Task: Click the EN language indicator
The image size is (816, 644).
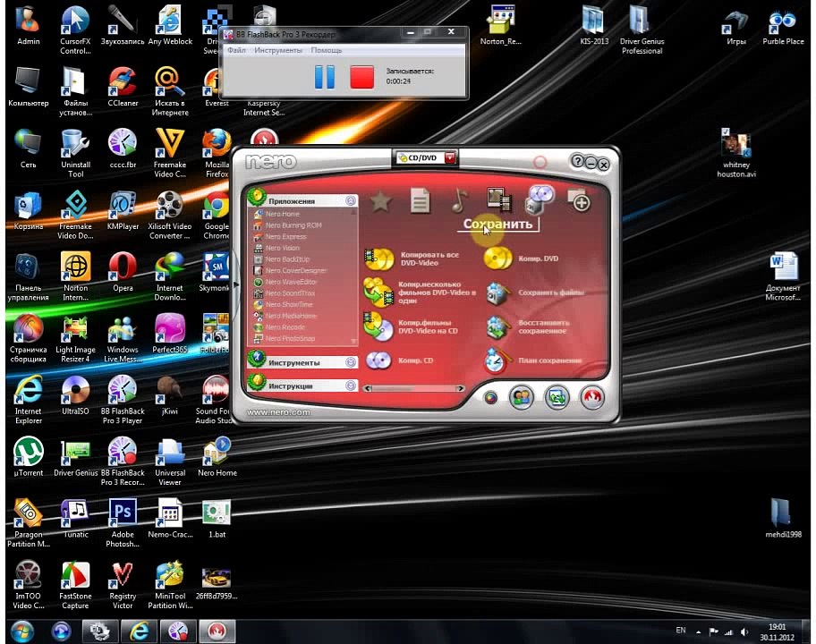Action: 681,631
